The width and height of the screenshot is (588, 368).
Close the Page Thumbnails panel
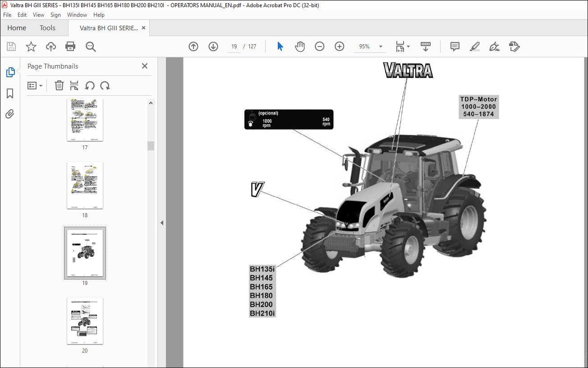point(145,66)
